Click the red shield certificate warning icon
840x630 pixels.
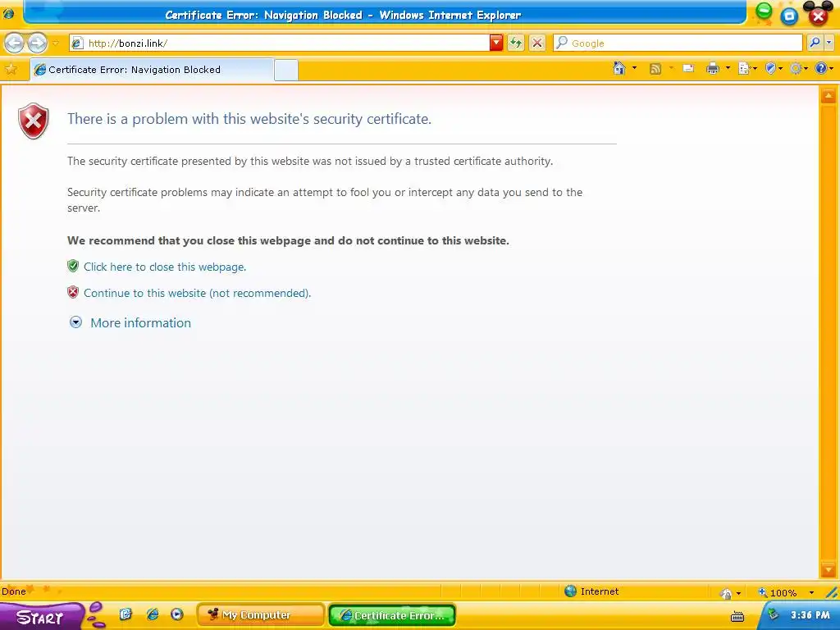click(x=33, y=121)
